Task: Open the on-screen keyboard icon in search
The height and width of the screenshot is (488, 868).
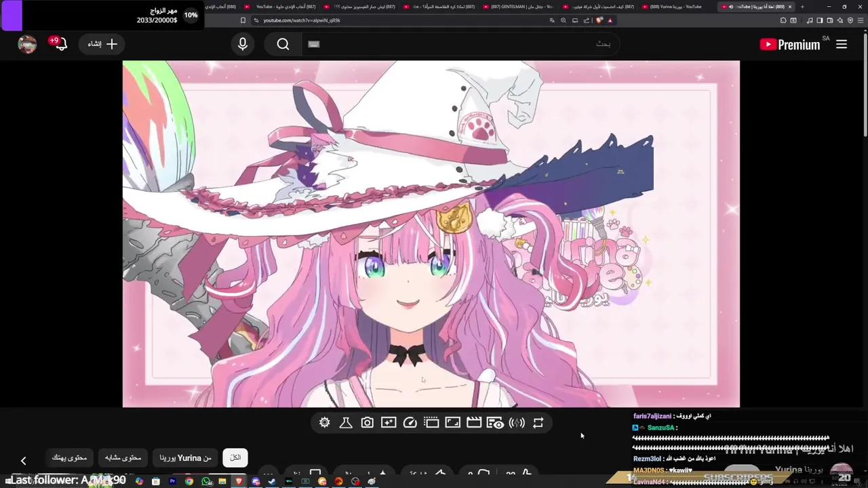Action: click(313, 44)
